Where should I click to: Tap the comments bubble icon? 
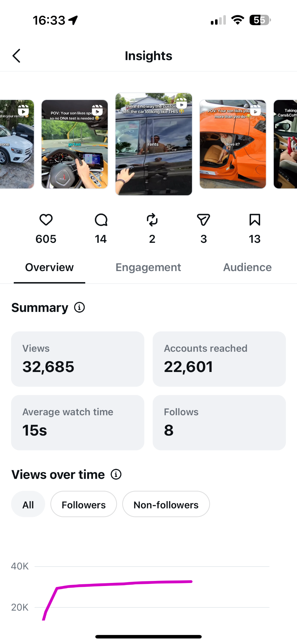click(101, 220)
